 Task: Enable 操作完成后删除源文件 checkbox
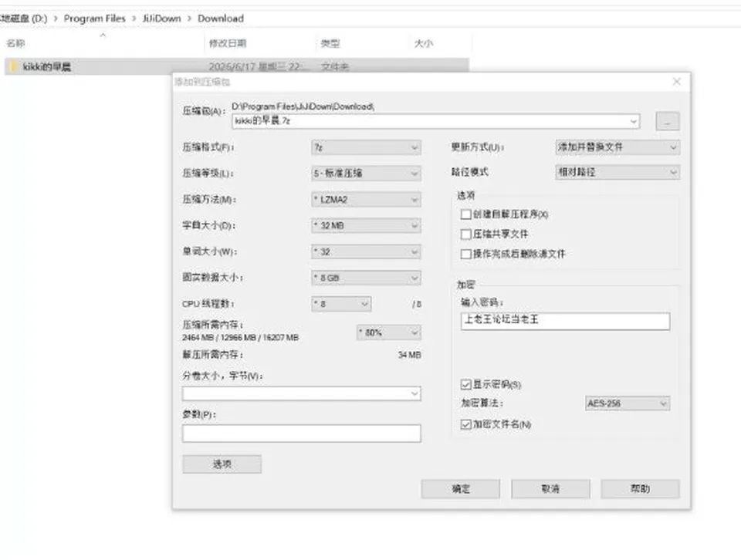click(x=466, y=254)
